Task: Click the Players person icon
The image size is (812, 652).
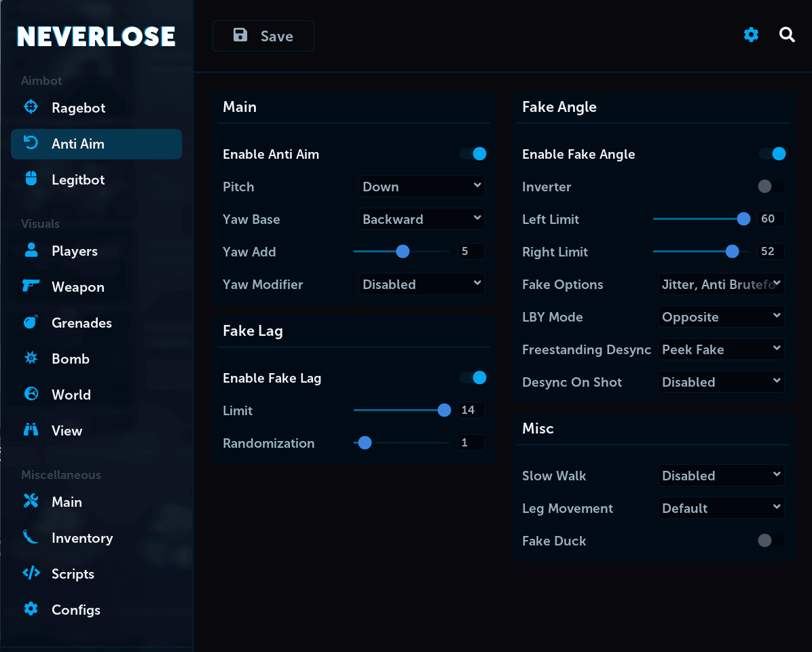Action: click(x=31, y=250)
